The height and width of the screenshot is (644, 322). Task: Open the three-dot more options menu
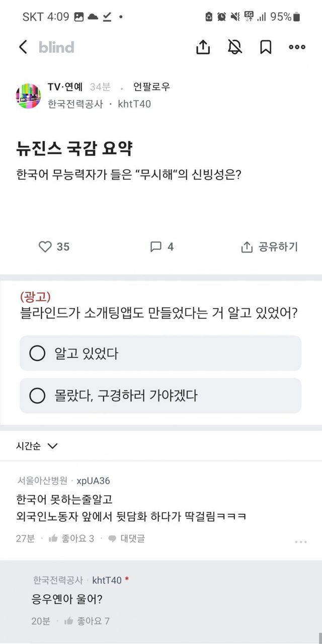(297, 47)
